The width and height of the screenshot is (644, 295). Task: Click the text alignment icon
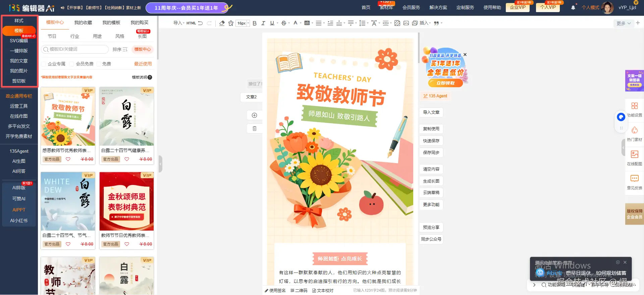coord(318,23)
